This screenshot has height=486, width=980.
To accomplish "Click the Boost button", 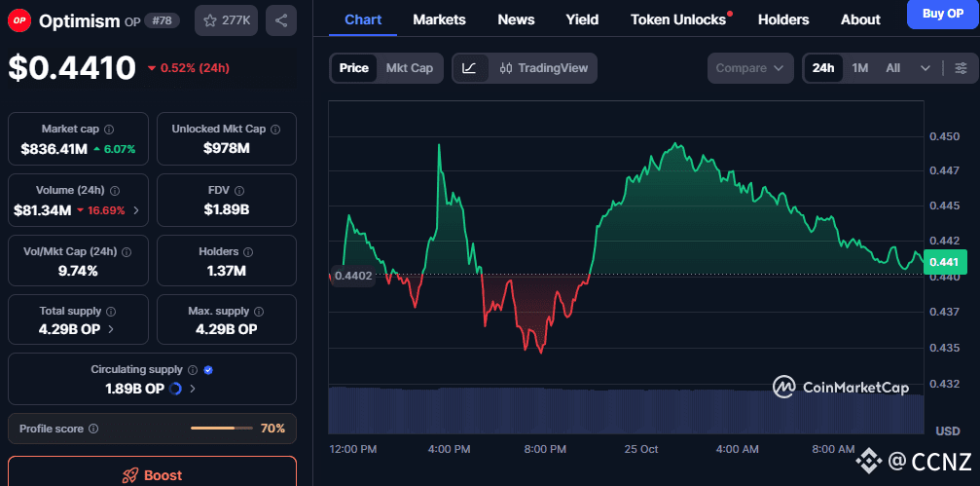I will [x=152, y=474].
